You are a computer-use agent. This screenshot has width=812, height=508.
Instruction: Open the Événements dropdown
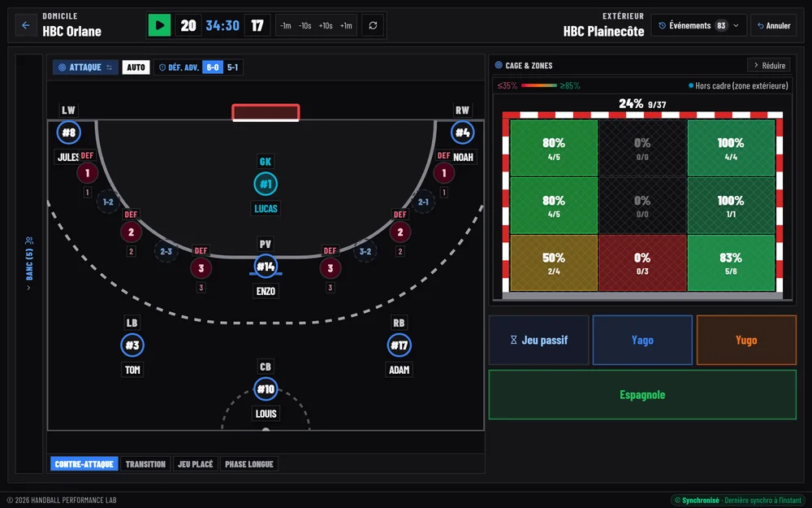[x=698, y=25]
